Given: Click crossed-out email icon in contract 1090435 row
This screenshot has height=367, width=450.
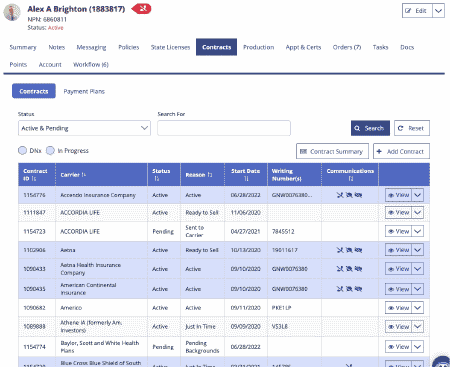Looking at the screenshot, I should tap(349, 289).
